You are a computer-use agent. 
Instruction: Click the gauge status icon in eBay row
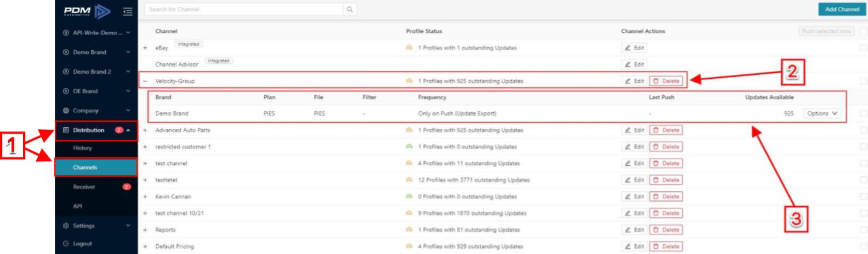[x=409, y=48]
